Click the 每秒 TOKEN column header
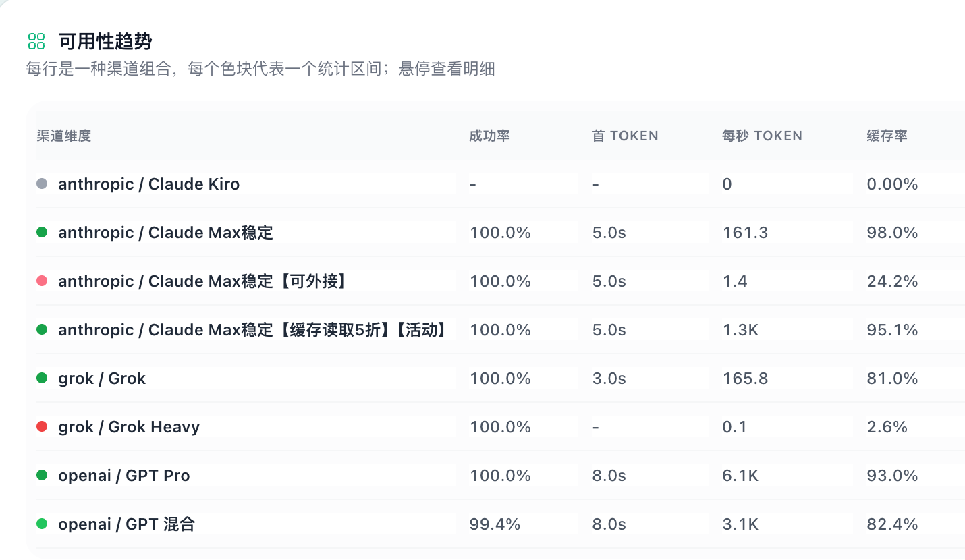Viewport: 965px width, 560px height. tap(762, 136)
